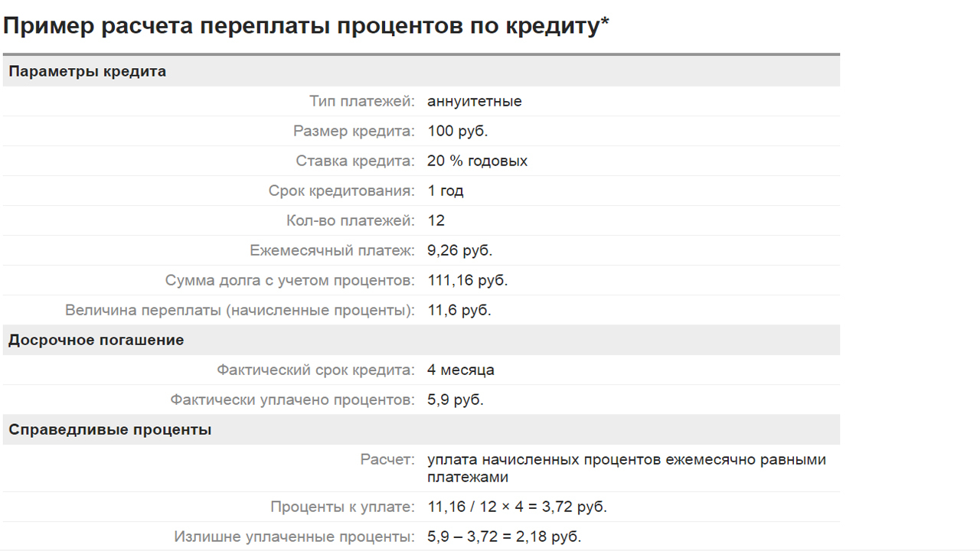Select the formula '11,16 / 12 × 4 = 3,72 руб.'
Screen dimensions: 980x551
click(518, 507)
